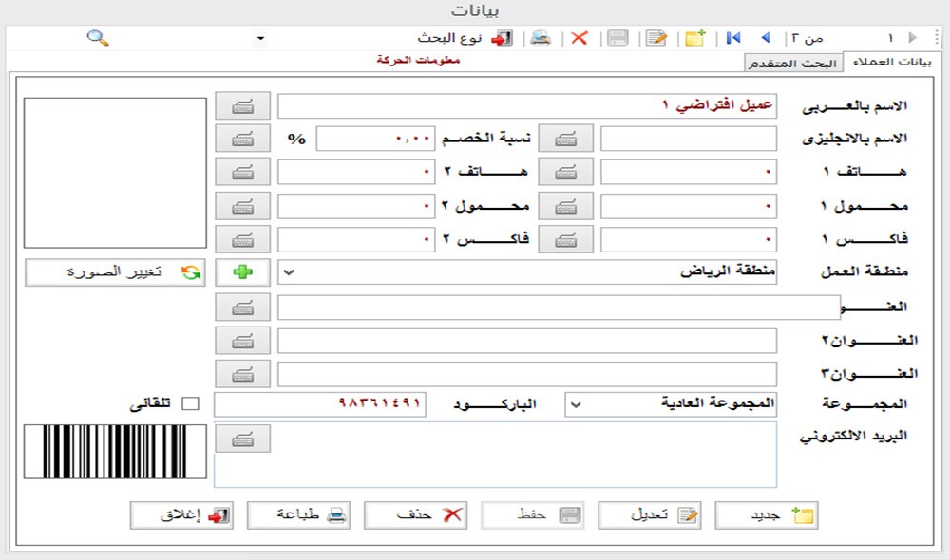This screenshot has height=560, width=950.
Task: Click the إغلاق close button
Action: pos(181,514)
